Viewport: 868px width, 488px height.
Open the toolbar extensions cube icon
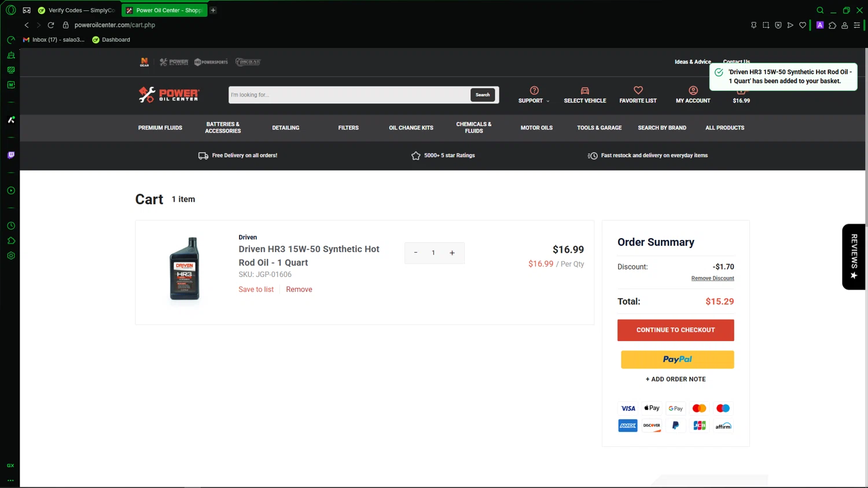point(832,25)
